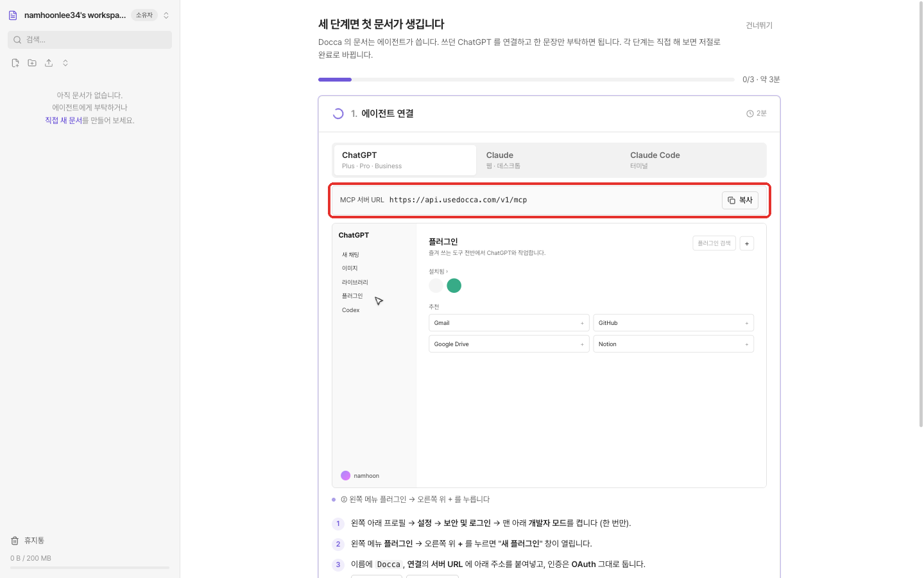This screenshot has height=578, width=924.
Task: Open Codex in the ChatGPT side menu
Action: [x=350, y=310]
